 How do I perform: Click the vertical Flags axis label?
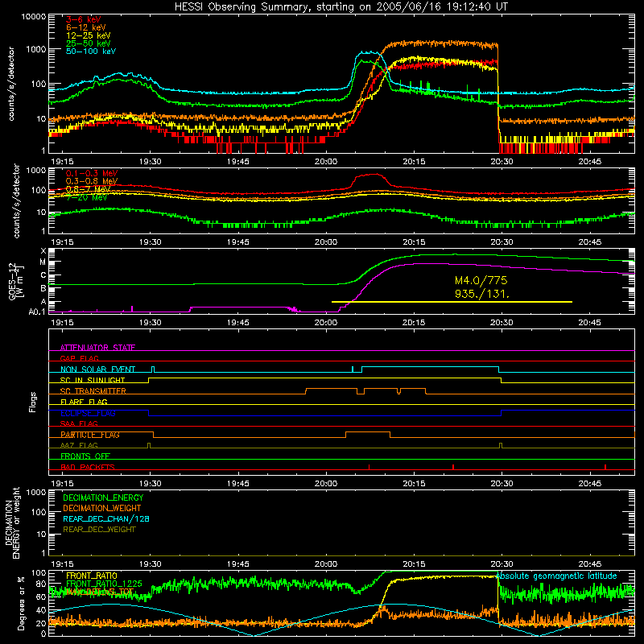33,402
